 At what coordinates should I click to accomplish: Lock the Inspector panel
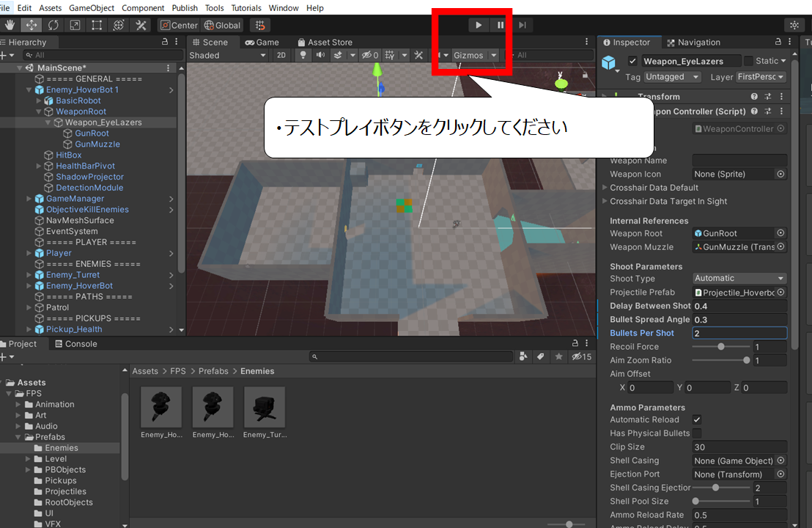[x=778, y=42]
